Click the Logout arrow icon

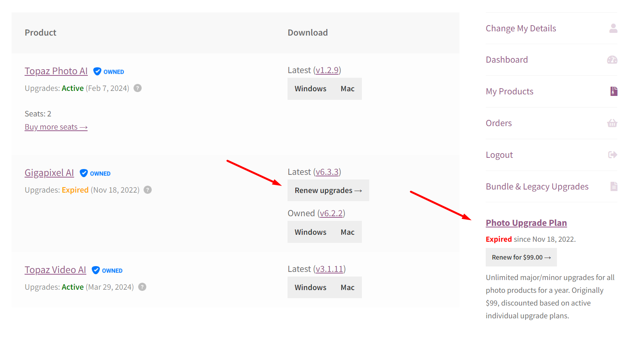point(613,155)
